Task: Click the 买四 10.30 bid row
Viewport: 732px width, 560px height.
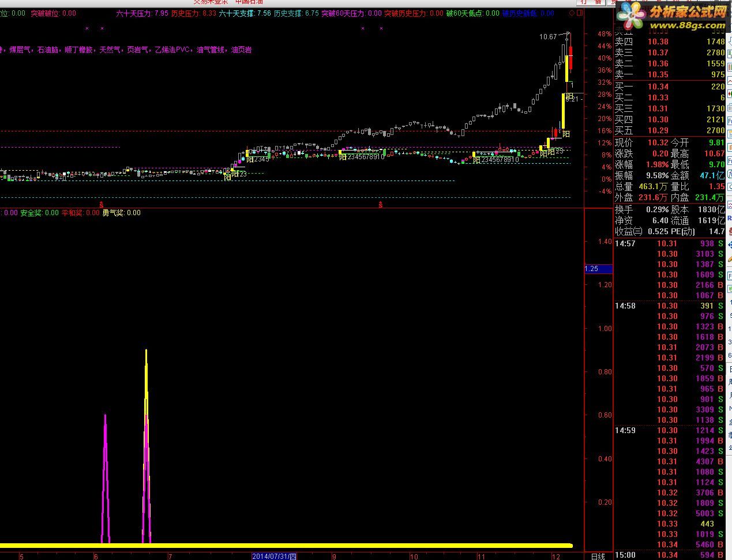Action: (670, 119)
